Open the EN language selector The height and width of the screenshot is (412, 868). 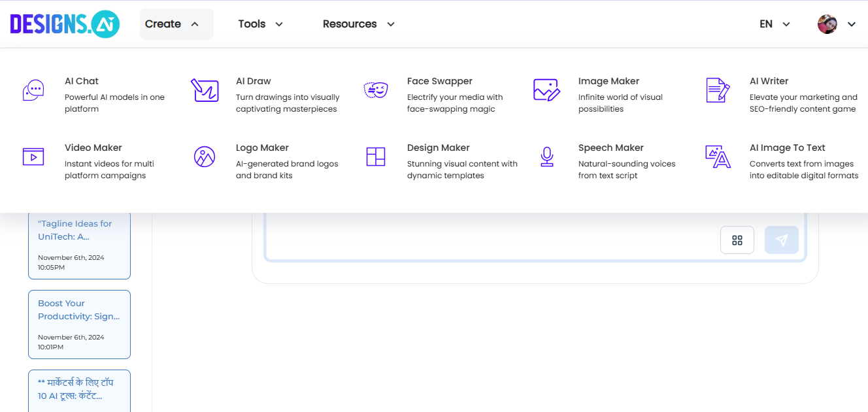tap(774, 24)
